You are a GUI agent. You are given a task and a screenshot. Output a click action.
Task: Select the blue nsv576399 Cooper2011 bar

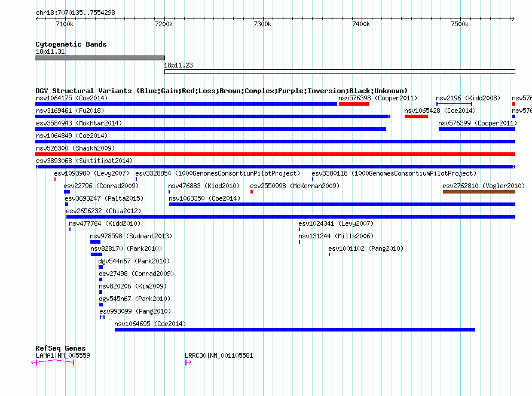coord(476,129)
